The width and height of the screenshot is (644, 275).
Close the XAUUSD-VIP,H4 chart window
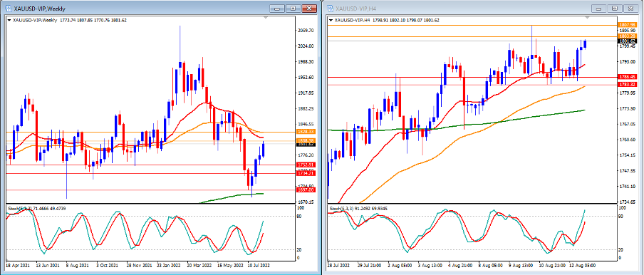(631, 9)
